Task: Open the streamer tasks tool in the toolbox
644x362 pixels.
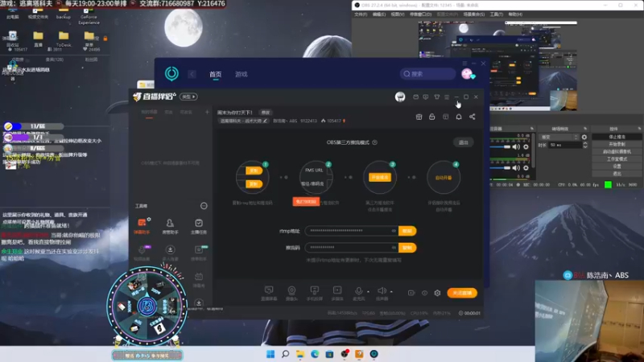Action: [199, 226]
